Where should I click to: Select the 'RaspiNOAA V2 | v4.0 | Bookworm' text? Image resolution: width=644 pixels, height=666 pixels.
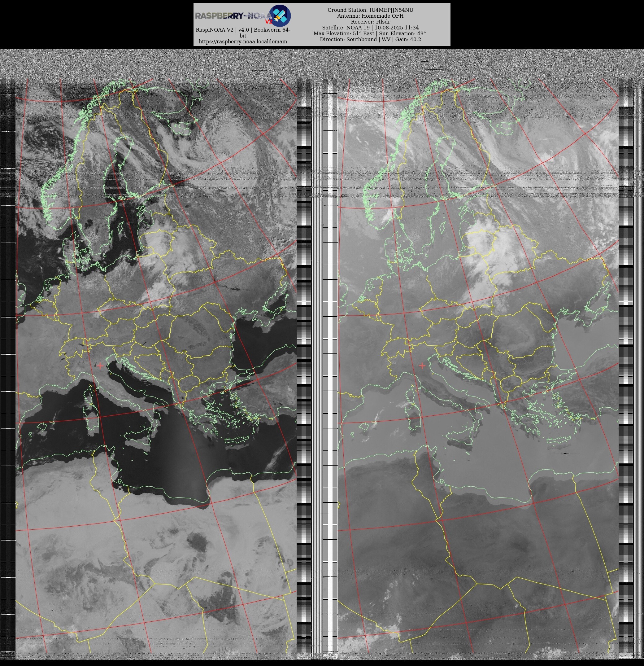(x=243, y=33)
